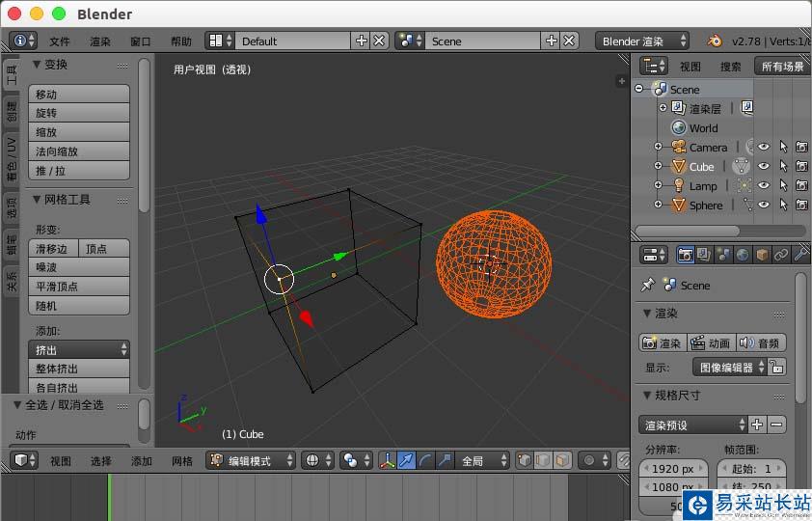
Task: Click the Cube mesh data icon in outliner
Action: click(741, 166)
